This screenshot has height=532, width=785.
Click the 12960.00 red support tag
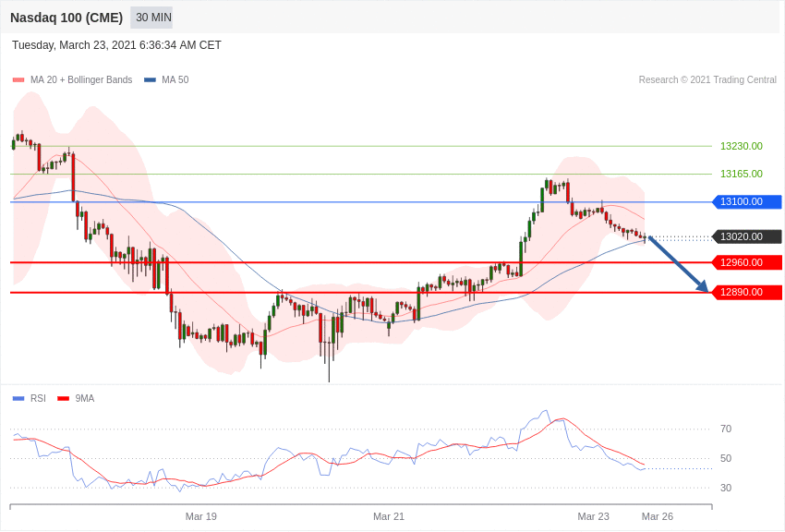[x=747, y=262]
